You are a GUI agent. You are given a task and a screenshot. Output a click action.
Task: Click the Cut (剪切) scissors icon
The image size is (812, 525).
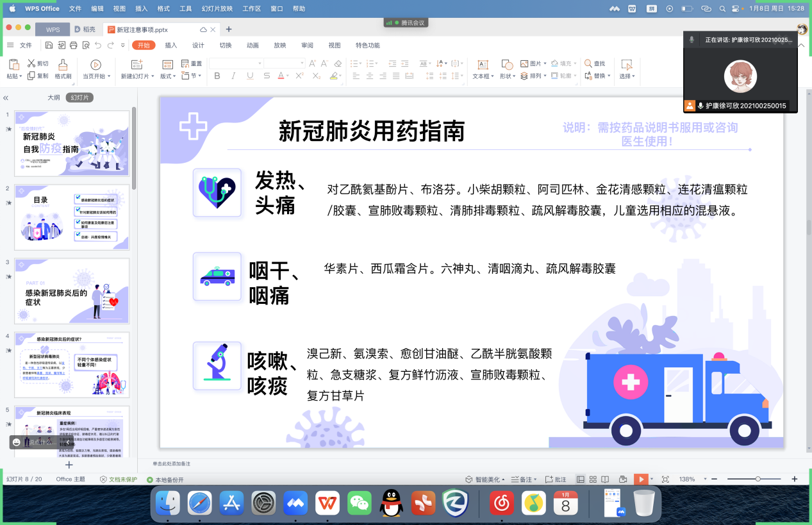(x=31, y=63)
